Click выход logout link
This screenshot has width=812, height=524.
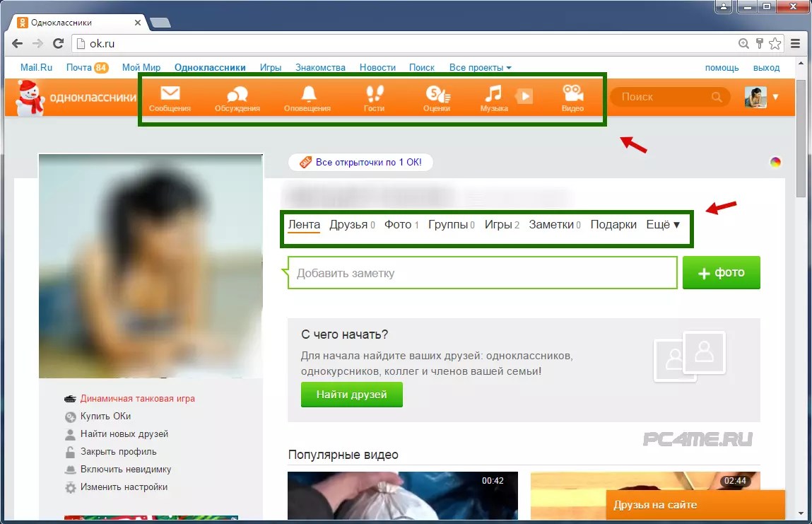[767, 68]
